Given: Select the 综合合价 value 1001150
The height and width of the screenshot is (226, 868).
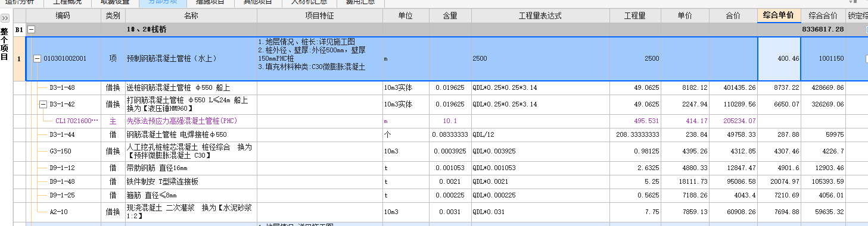Looking at the screenshot, I should 823,59.
